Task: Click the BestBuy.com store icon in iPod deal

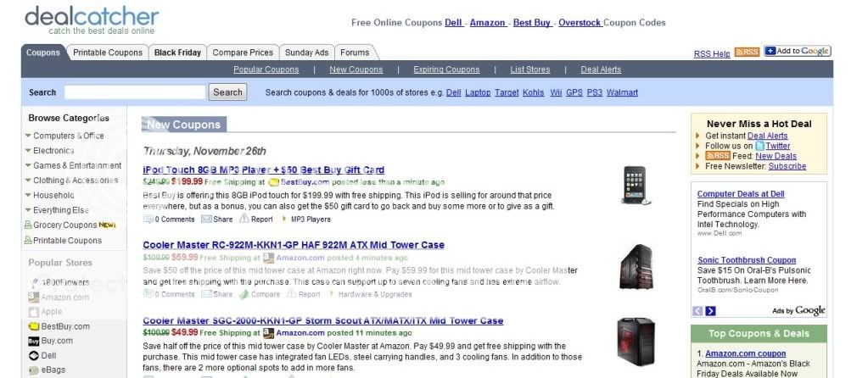Action: (x=273, y=182)
